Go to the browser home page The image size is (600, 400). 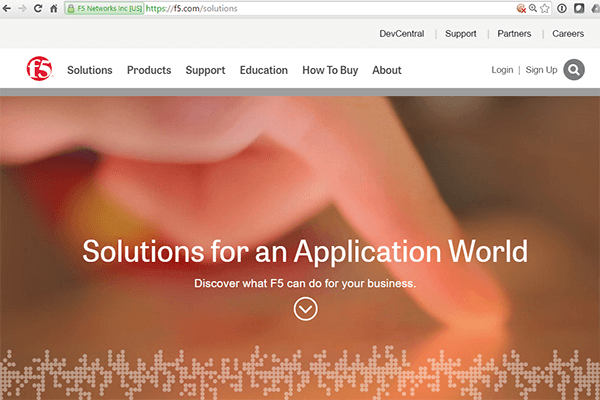click(x=54, y=8)
